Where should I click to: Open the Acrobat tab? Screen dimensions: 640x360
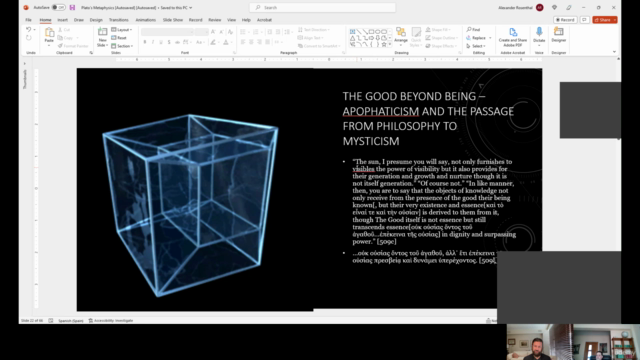tap(264, 20)
